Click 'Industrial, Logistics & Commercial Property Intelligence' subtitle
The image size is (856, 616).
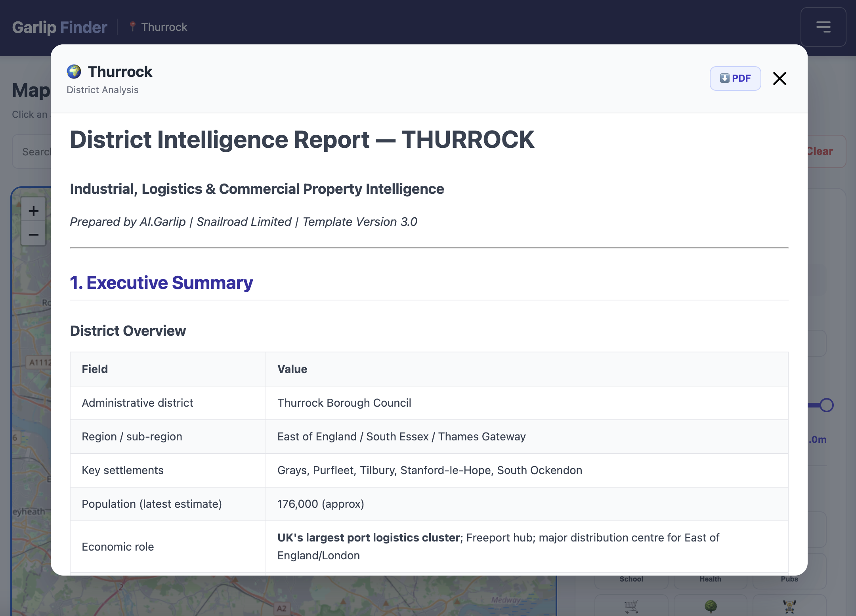[x=257, y=189]
